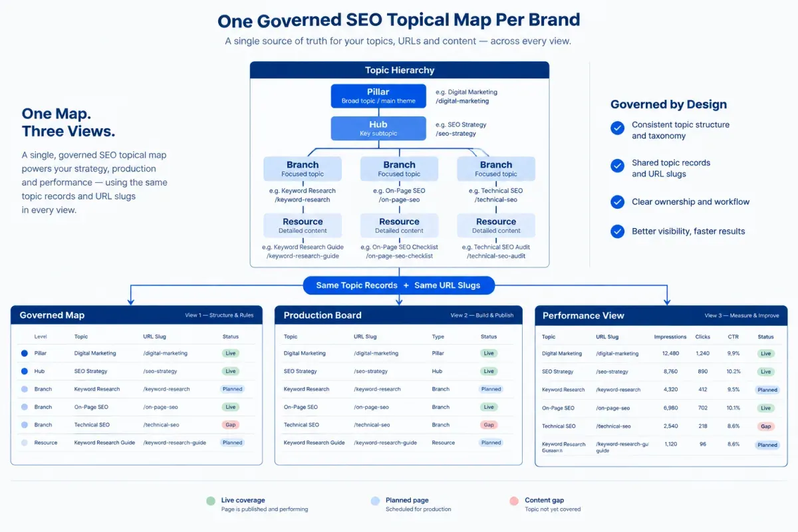Click the checkmark icon beside Shared topic records
The width and height of the screenshot is (798, 532).
point(618,164)
